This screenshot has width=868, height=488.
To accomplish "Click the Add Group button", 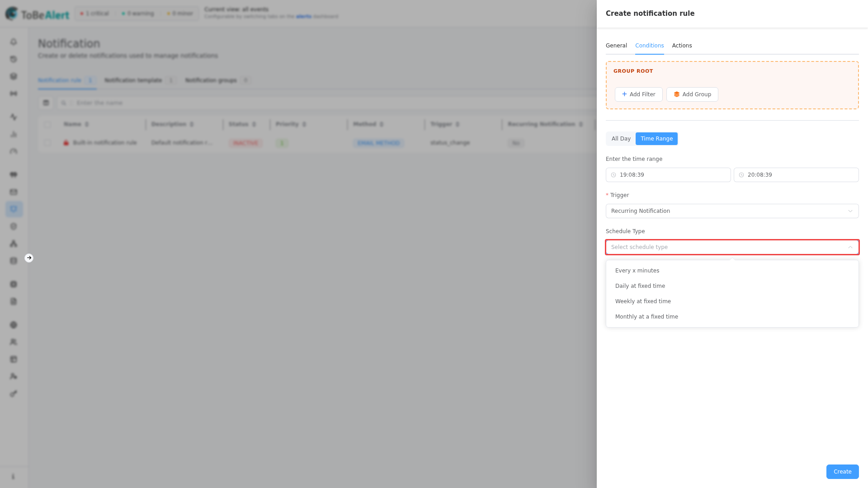I will (692, 94).
